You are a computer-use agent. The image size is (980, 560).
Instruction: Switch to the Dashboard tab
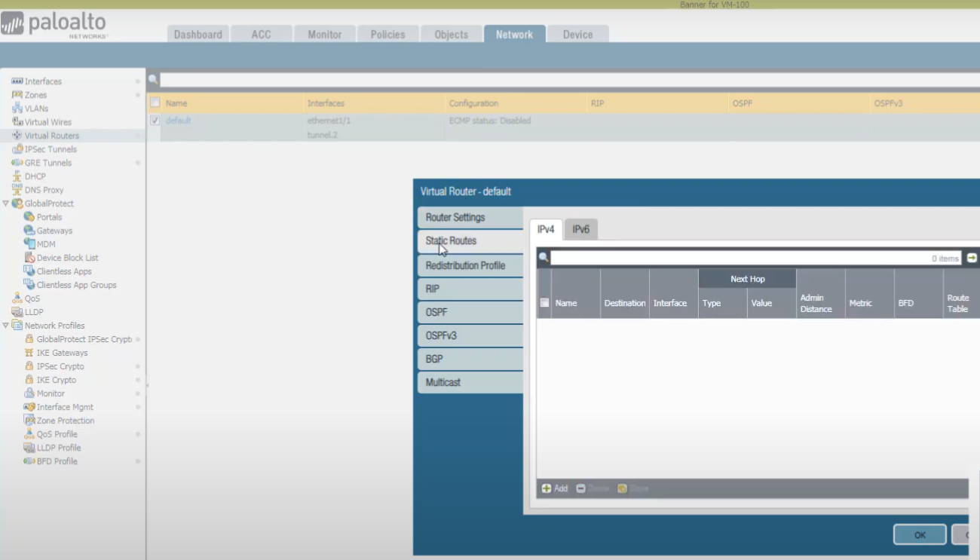(198, 35)
